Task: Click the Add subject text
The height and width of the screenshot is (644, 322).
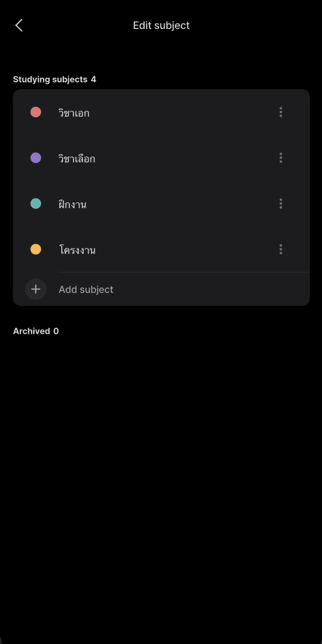Action: (x=86, y=290)
